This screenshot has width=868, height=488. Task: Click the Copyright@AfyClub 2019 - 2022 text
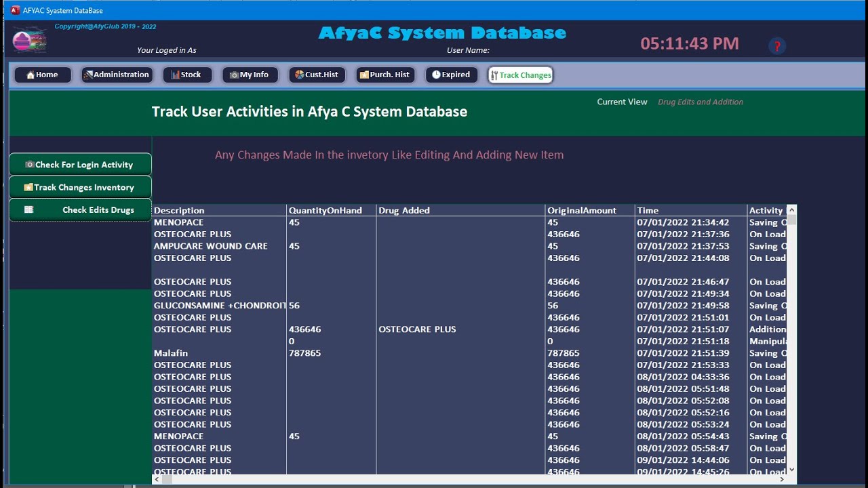105,26
